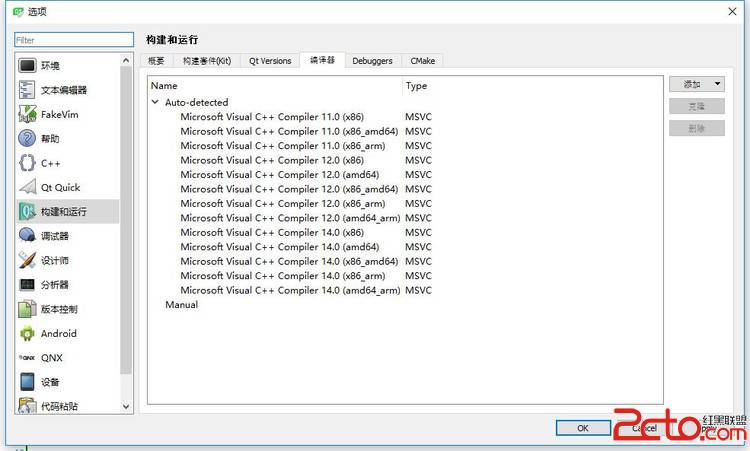Collapse the Auto-detected compilers group
750x451 pixels.
coord(155,102)
